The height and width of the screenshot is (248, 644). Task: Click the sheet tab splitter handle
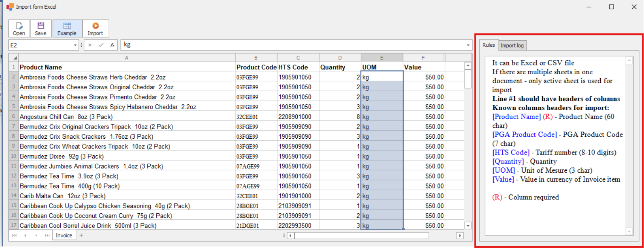(284, 236)
